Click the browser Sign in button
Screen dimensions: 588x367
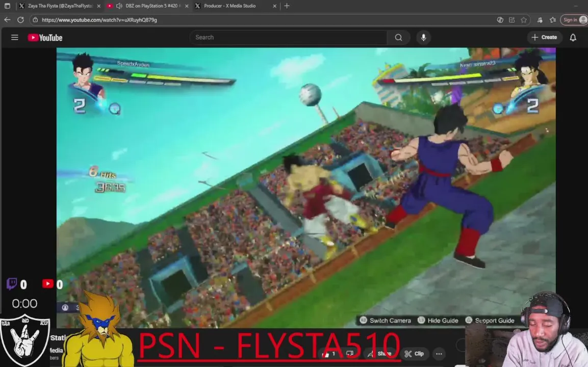(574, 20)
